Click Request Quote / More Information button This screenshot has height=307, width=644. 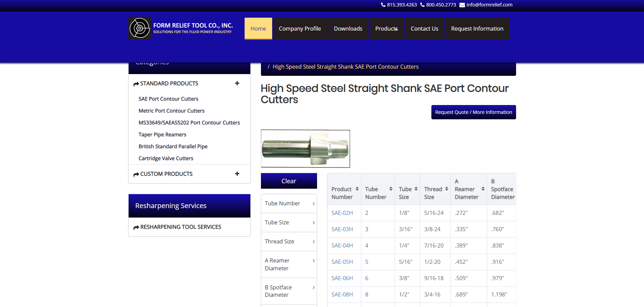473,112
